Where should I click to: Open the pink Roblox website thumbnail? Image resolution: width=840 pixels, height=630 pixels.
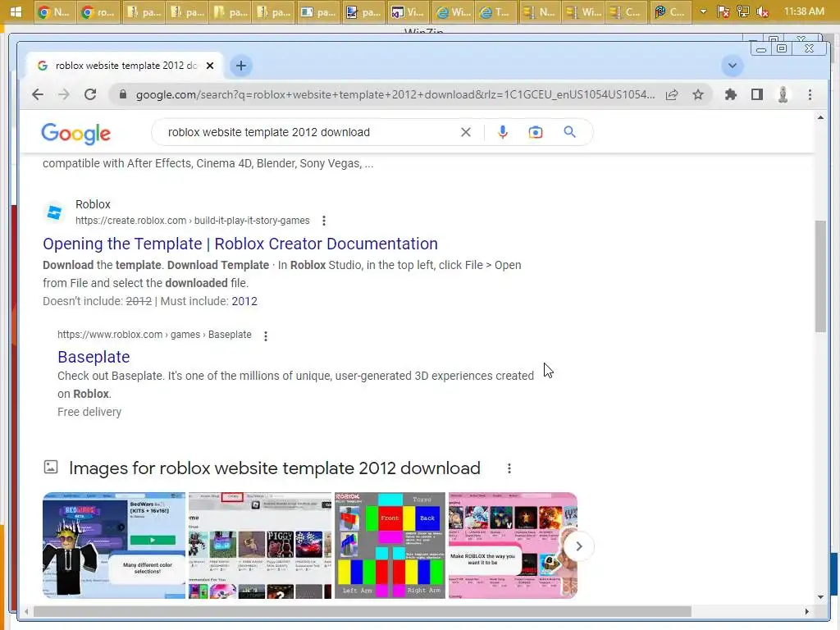[x=513, y=546]
